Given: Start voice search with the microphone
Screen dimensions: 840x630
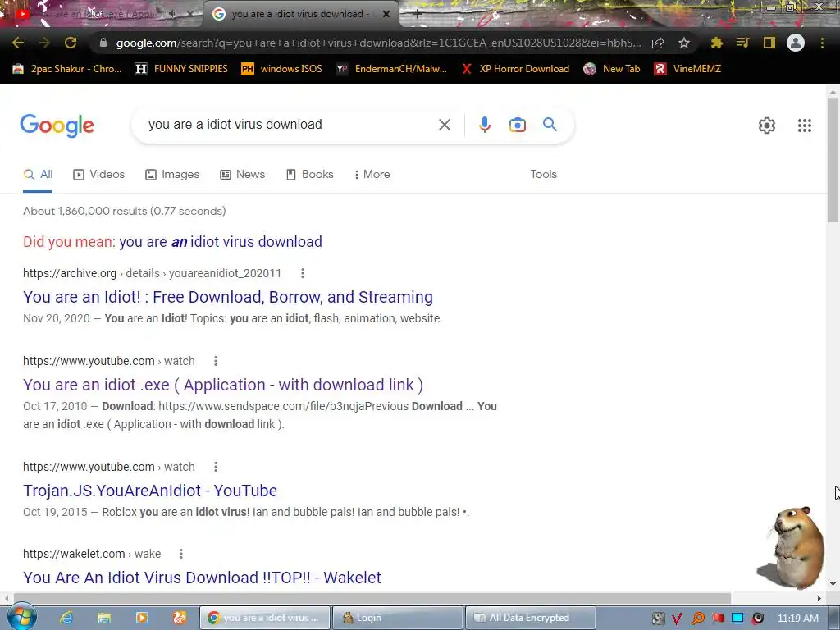Looking at the screenshot, I should [x=484, y=125].
